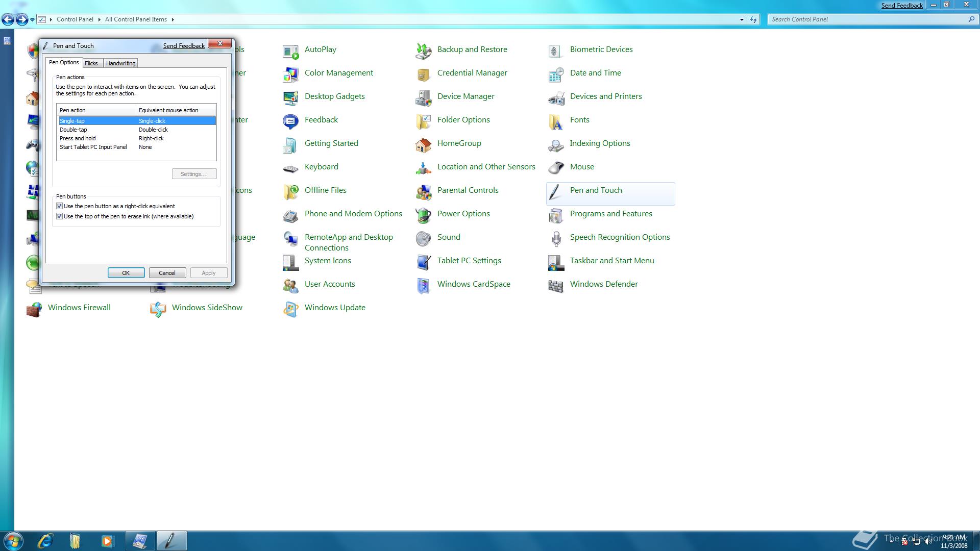The width and height of the screenshot is (980, 551).
Task: Click the address bar refresh button
Action: [x=753, y=19]
